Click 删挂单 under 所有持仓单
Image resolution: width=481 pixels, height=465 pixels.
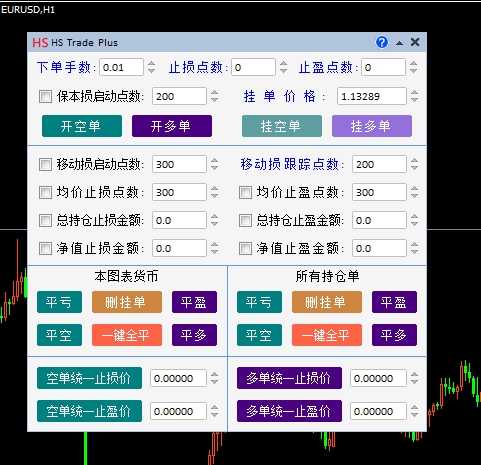[x=327, y=302]
